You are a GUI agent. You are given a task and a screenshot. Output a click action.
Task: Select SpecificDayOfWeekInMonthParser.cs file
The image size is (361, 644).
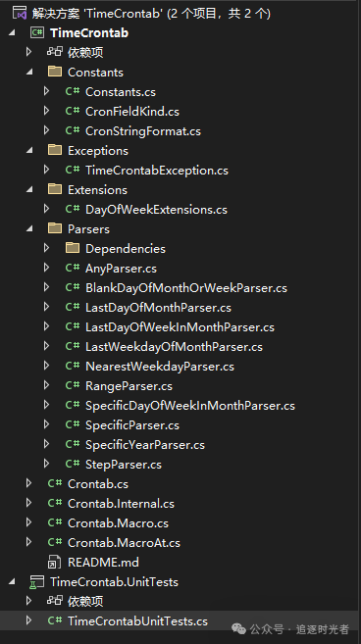pos(190,406)
